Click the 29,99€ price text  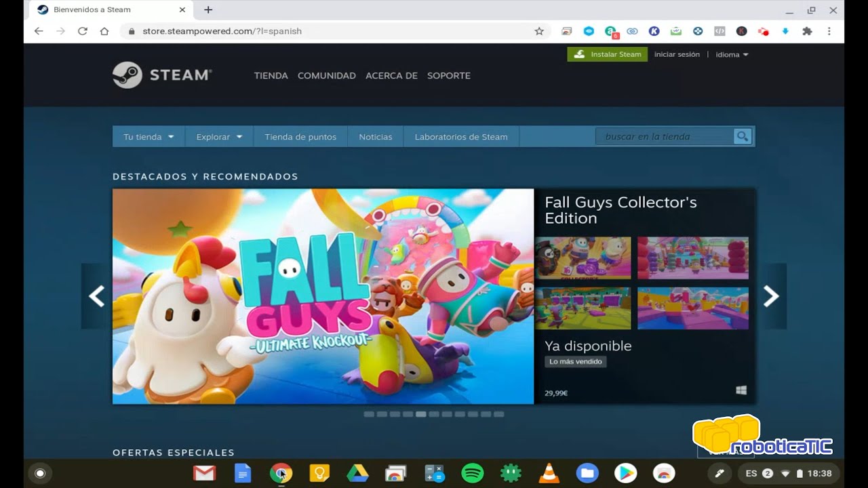click(556, 393)
